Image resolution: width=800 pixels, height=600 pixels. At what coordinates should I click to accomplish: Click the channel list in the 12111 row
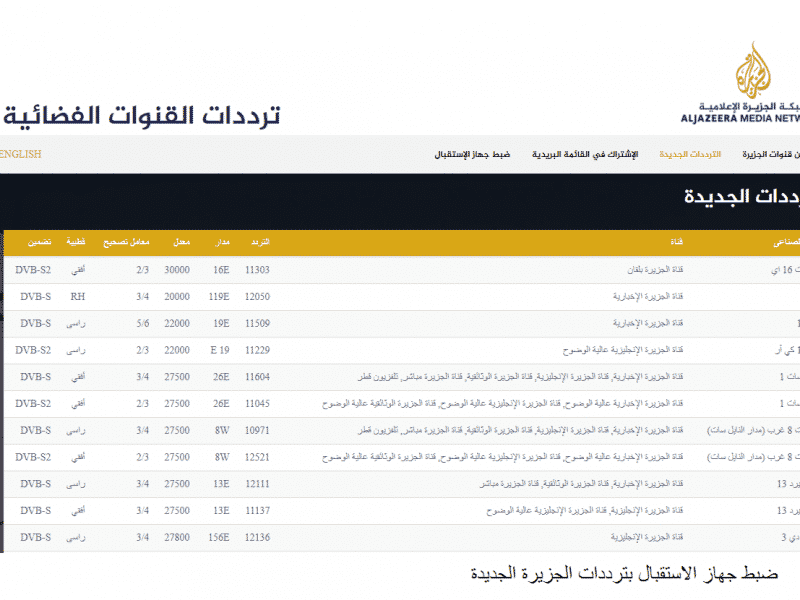581,484
